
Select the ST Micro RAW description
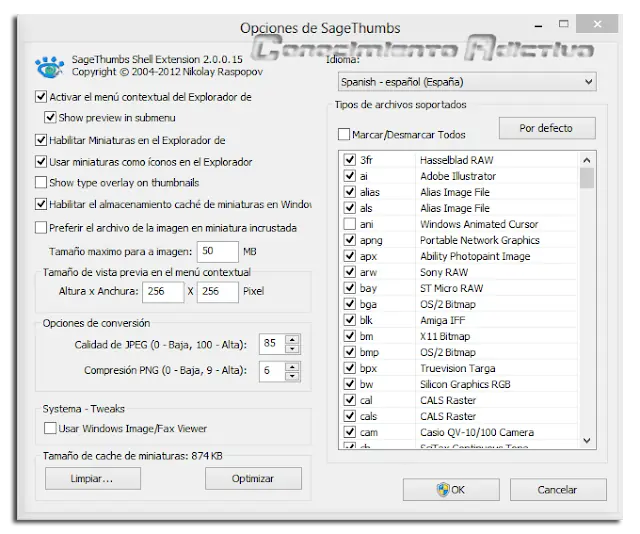tap(451, 288)
